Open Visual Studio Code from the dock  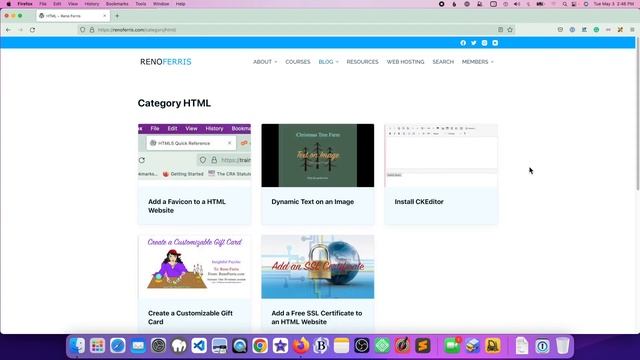199,346
